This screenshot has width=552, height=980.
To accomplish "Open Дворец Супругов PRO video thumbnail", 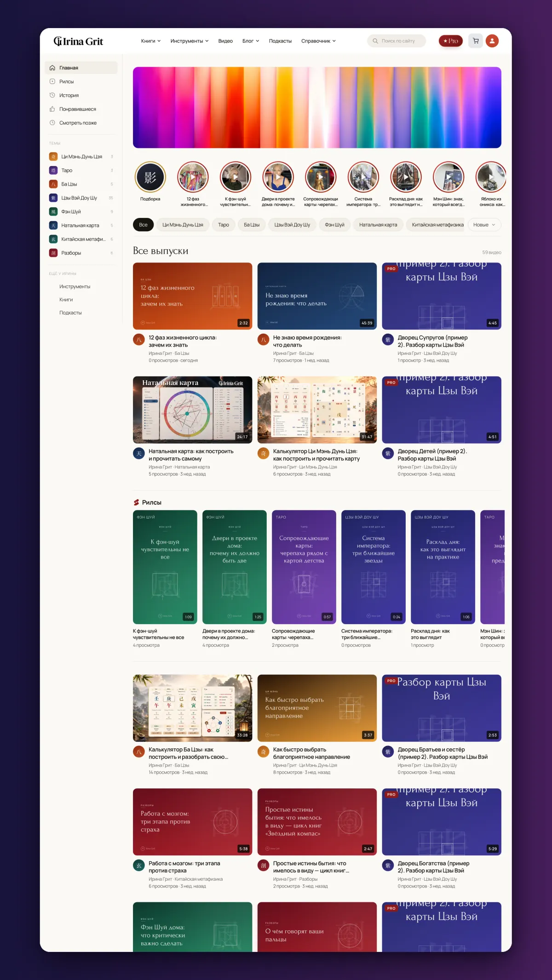I will click(x=442, y=296).
